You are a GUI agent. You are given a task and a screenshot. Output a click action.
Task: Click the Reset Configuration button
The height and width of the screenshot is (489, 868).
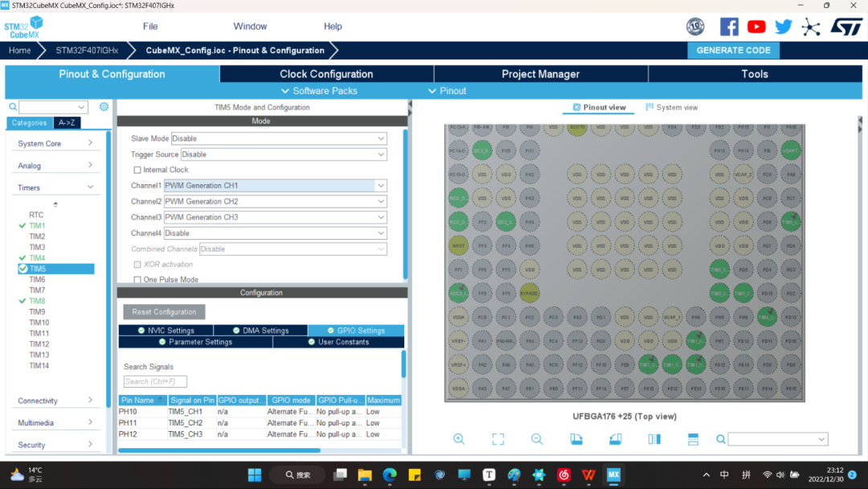coord(164,312)
